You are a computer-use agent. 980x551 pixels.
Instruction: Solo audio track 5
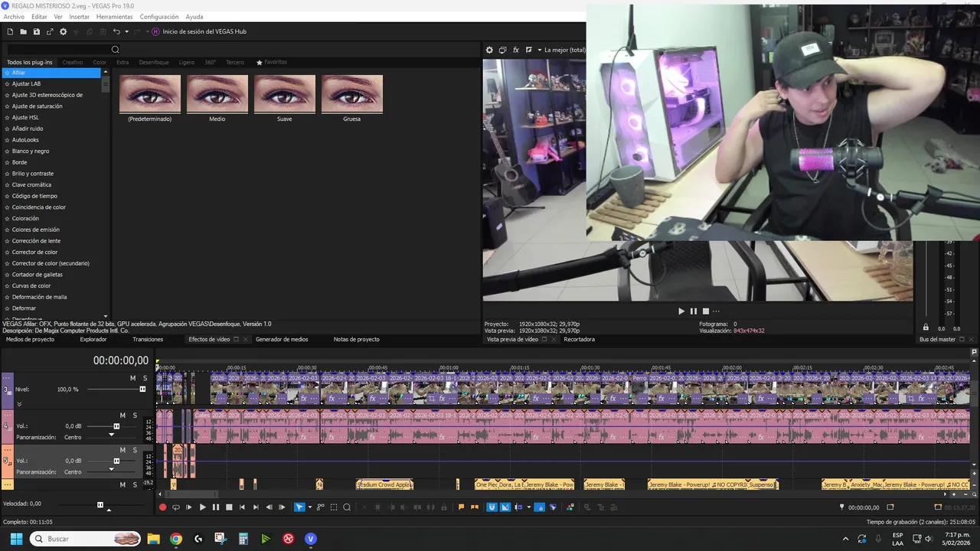(x=135, y=450)
